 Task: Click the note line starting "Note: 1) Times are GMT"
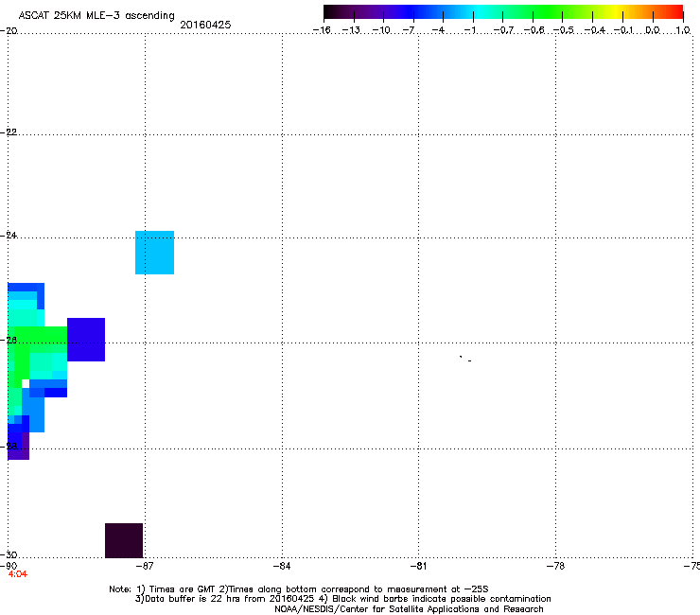pos(299,589)
